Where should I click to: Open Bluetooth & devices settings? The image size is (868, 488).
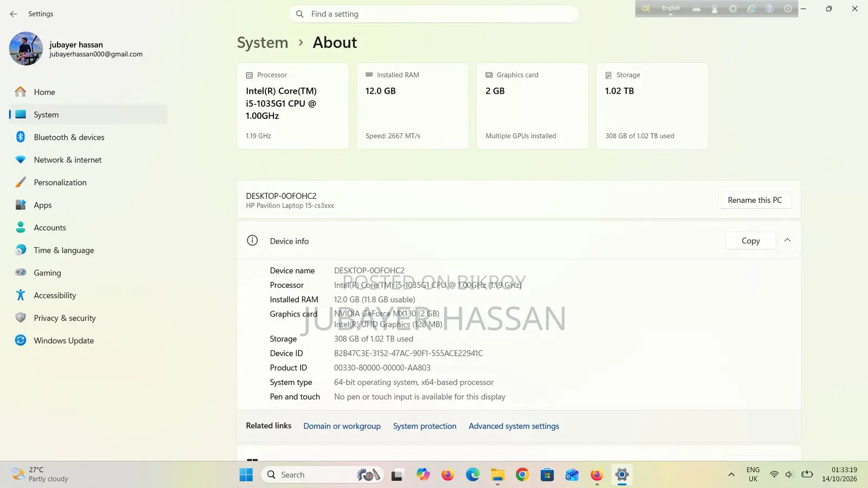(x=88, y=137)
